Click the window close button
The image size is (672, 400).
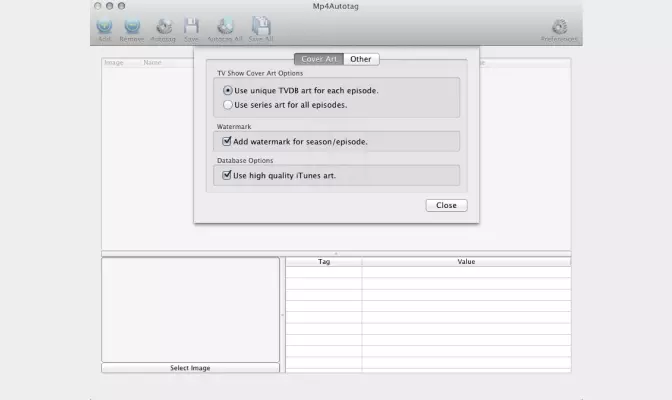pyautogui.click(x=98, y=6)
